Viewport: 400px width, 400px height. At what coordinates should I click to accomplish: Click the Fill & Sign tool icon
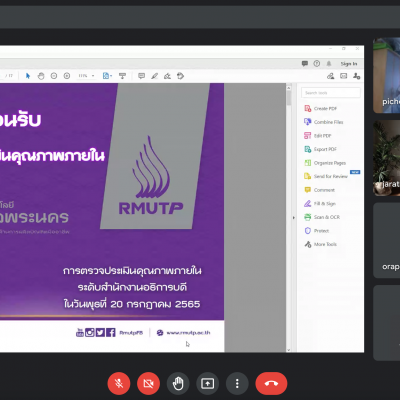point(308,203)
